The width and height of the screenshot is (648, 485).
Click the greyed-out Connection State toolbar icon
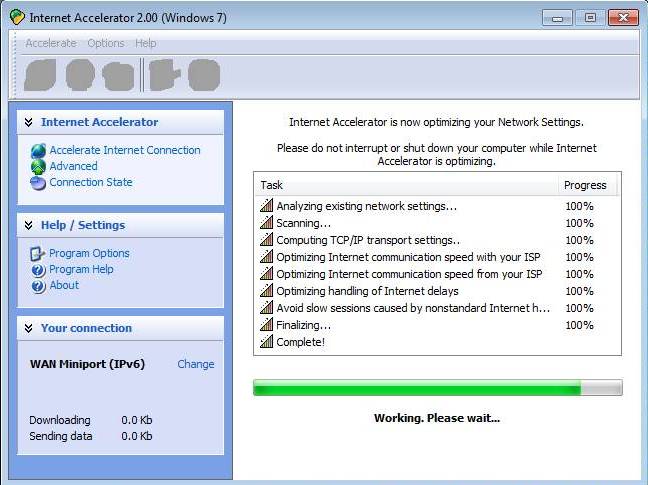[x=118, y=76]
